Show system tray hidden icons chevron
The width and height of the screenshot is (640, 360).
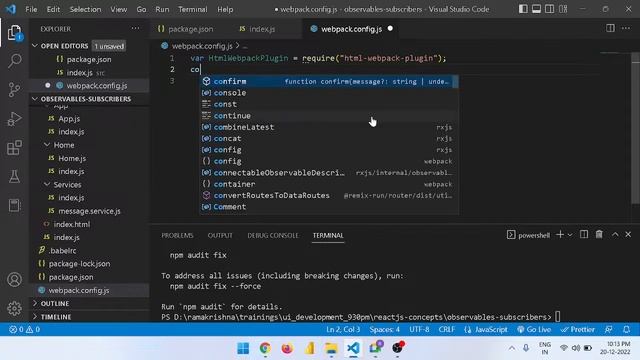tap(511, 348)
